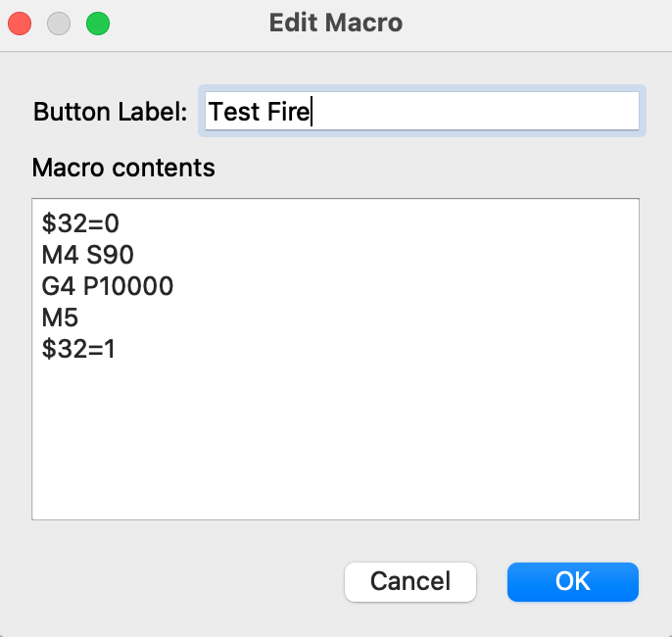Place cursor on the M4 S90 line
The width and height of the screenshot is (672, 637).
click(x=87, y=255)
